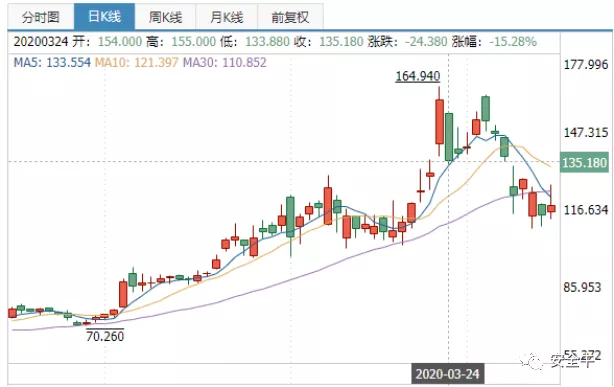
Task: Click the tallest red candlestick below 164.940
Action: pyautogui.click(x=439, y=121)
